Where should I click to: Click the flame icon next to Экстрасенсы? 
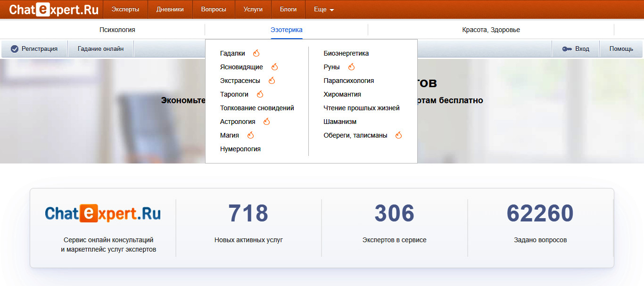(272, 81)
